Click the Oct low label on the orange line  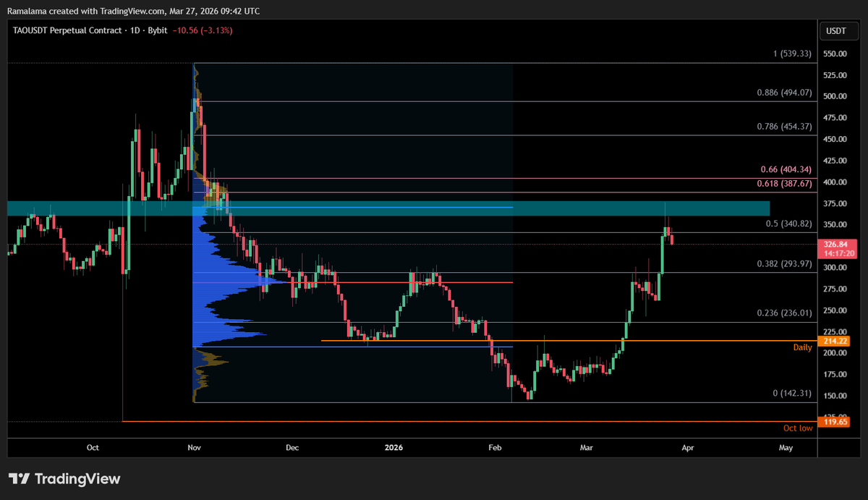click(798, 428)
